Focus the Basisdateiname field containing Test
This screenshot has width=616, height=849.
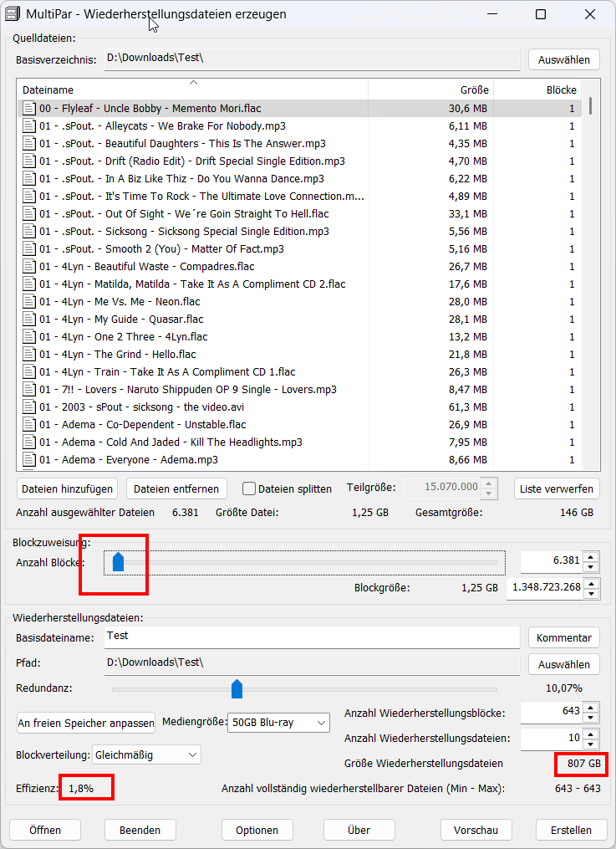(x=312, y=637)
